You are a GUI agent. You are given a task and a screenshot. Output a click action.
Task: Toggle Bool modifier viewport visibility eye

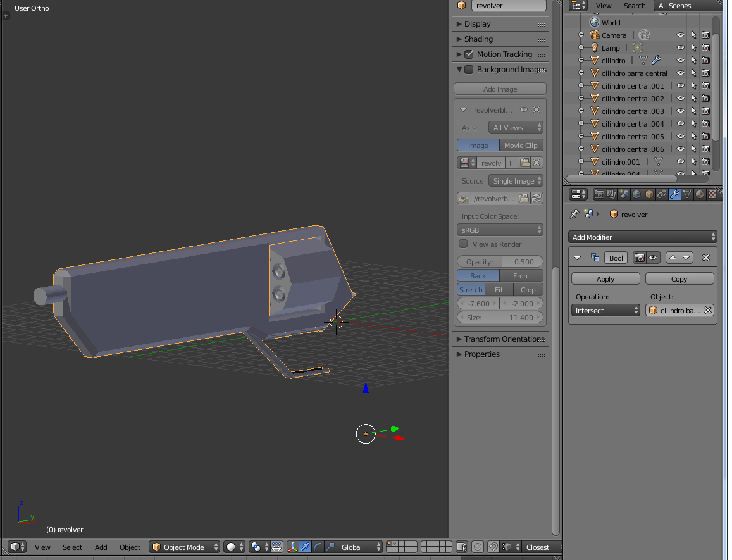pyautogui.click(x=653, y=258)
